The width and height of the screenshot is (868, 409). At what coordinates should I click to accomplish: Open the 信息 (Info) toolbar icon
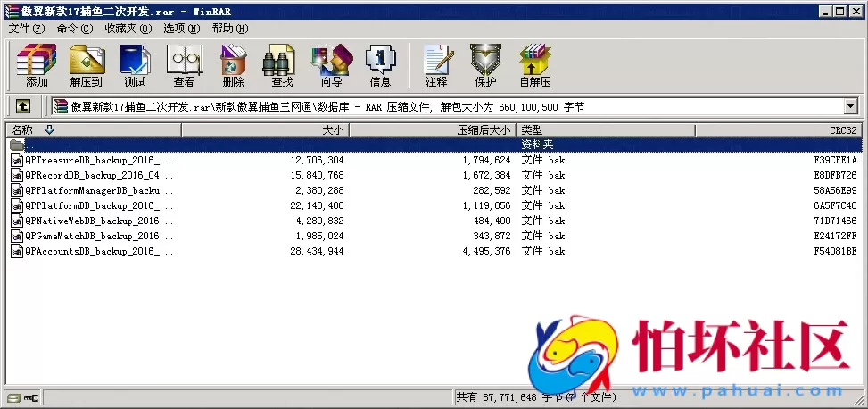tap(380, 66)
